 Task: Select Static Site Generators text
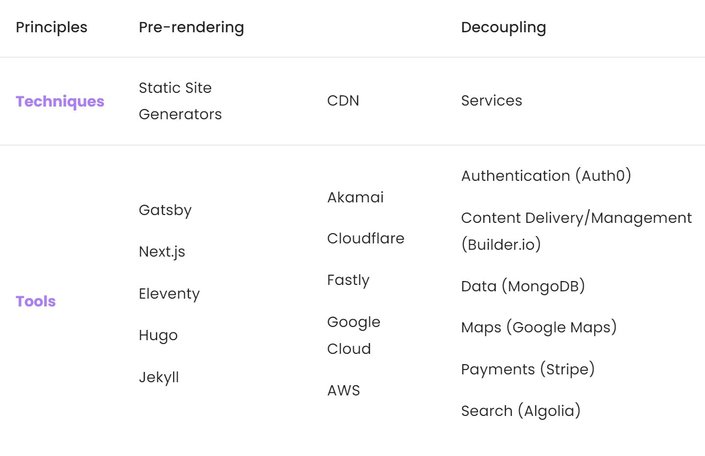[x=180, y=101]
